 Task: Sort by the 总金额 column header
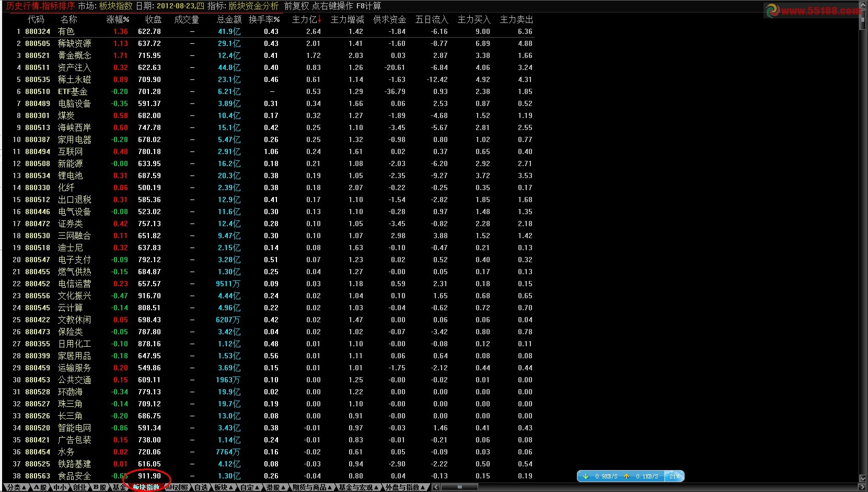229,19
